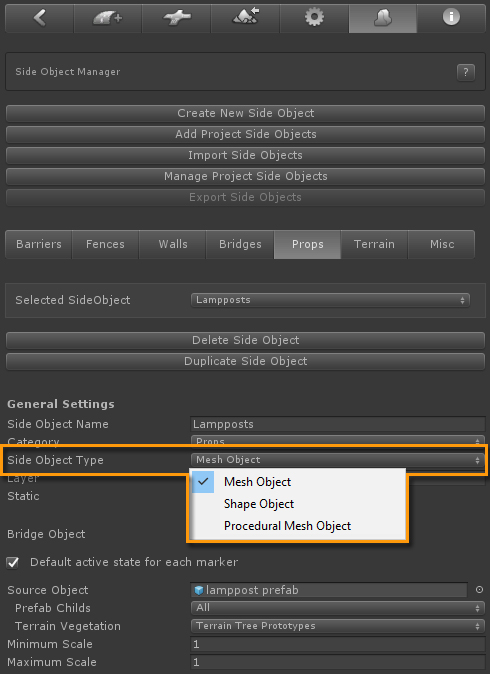Click the Source Object picker circle icon
490x674 pixels.
(479, 590)
